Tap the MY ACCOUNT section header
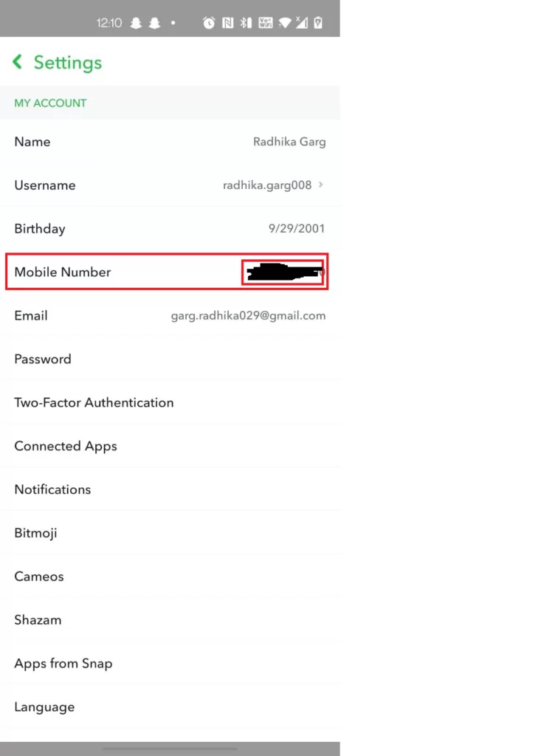 point(50,103)
